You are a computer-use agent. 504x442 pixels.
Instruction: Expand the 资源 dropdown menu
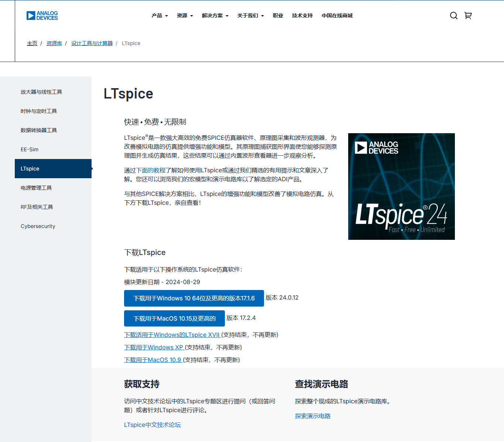click(x=184, y=15)
